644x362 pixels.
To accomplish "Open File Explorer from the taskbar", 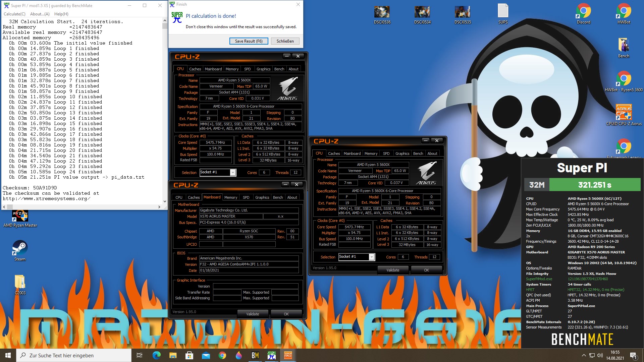I will click(173, 355).
